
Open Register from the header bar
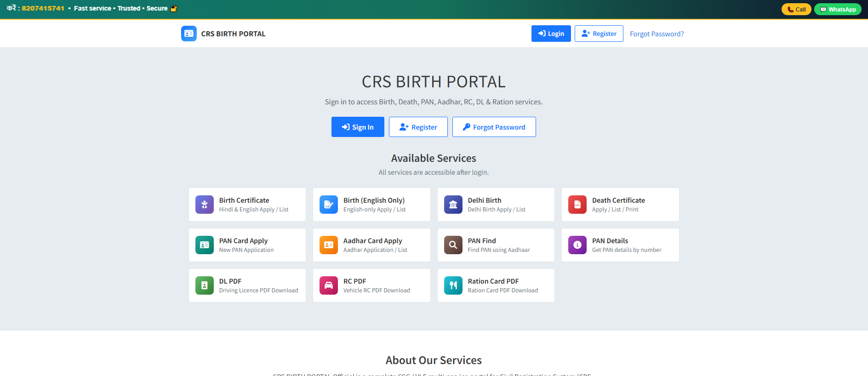coord(599,34)
